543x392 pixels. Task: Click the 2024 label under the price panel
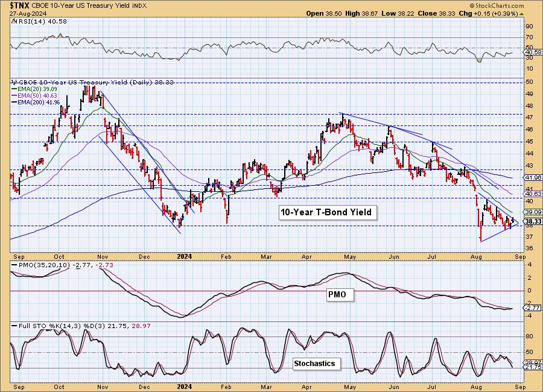point(184,256)
